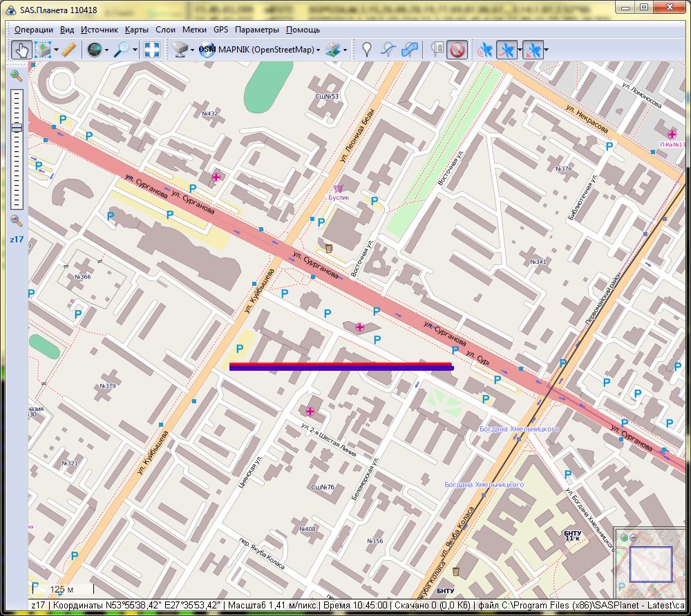
Task: Add a new path with curve tool
Action: [x=388, y=50]
